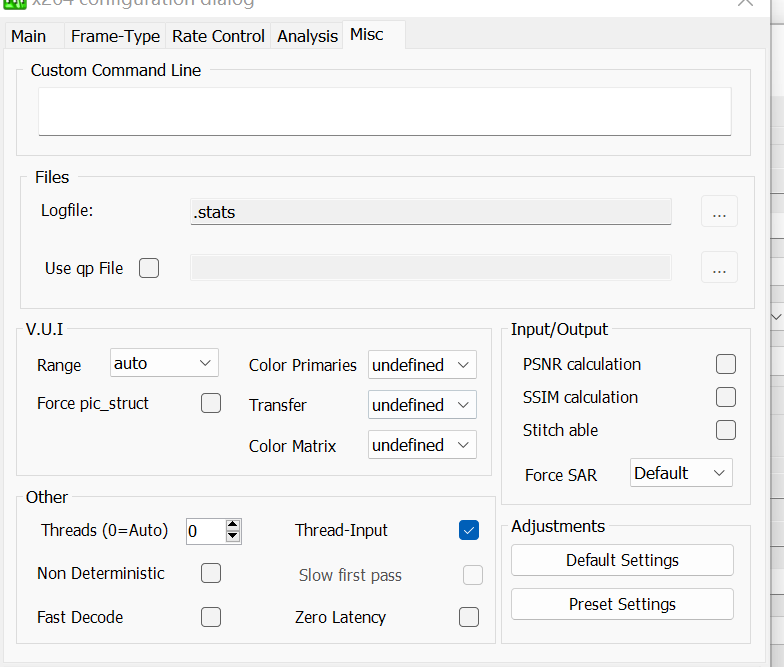The width and height of the screenshot is (784, 667).
Task: Expand the Color Primaries dropdown
Action: click(422, 365)
